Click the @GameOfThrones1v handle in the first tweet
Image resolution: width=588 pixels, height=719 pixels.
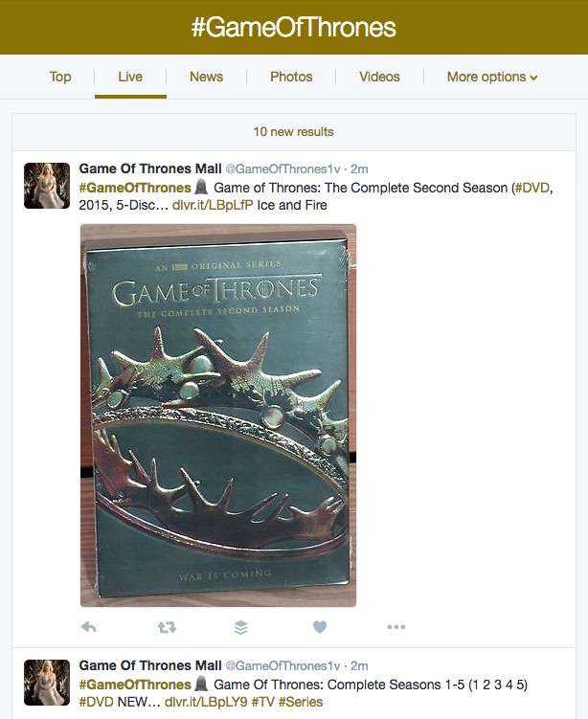283,169
